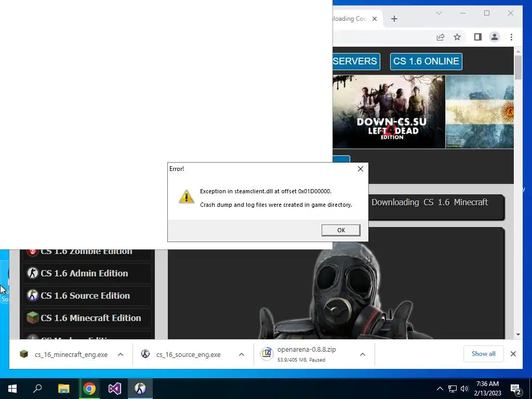
Task: Open the tab search chevron in Chrome
Action: click(x=438, y=13)
